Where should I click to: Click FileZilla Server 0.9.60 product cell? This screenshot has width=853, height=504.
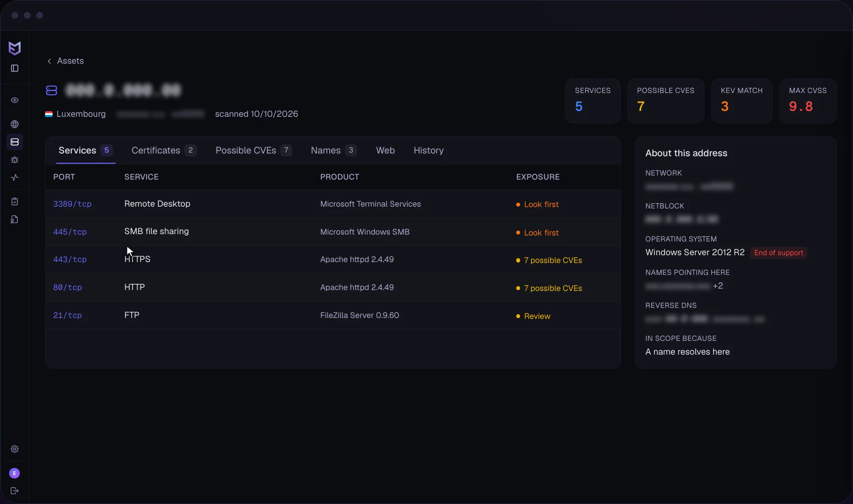[360, 315]
